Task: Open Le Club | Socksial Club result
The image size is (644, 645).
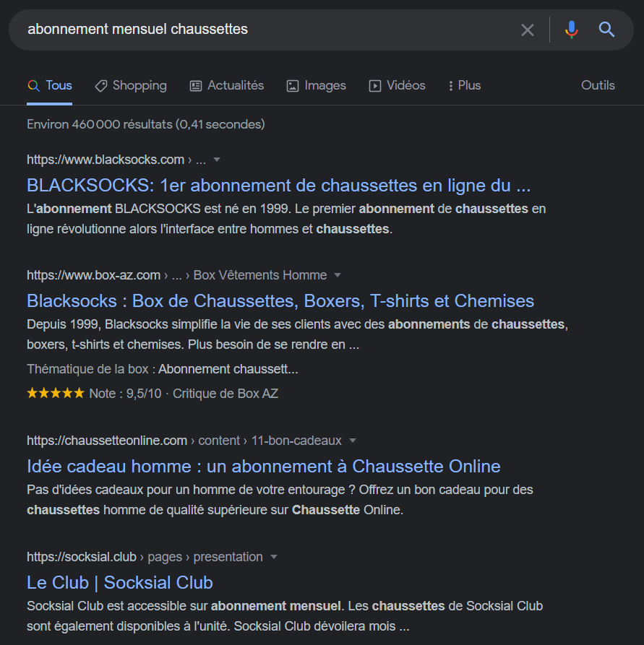Action: pyautogui.click(x=120, y=583)
